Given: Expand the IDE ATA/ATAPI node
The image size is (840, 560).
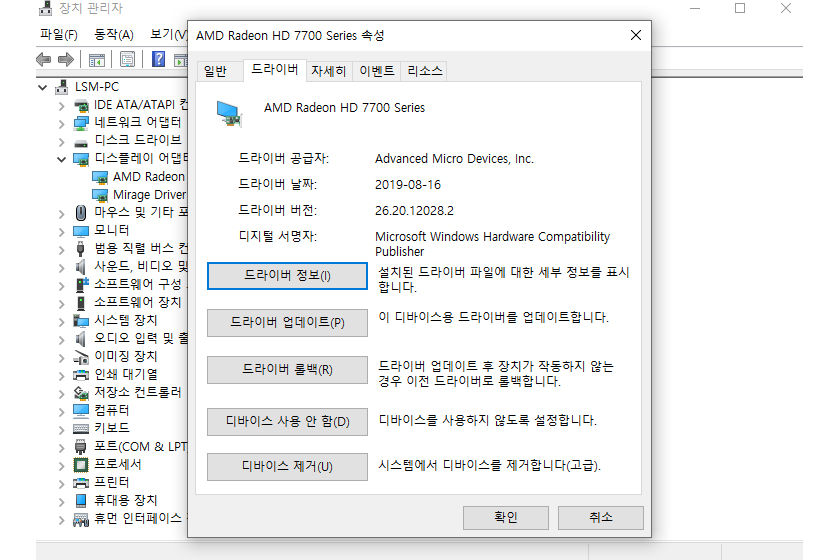Looking at the screenshot, I should click(62, 106).
